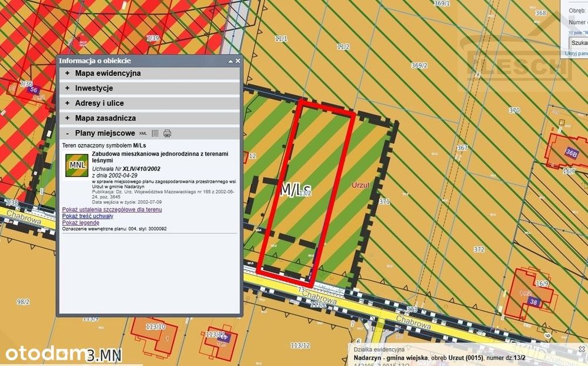Click parcel label 370 on the map
This screenshot has height=366, width=588.
pyautogui.click(x=514, y=111)
